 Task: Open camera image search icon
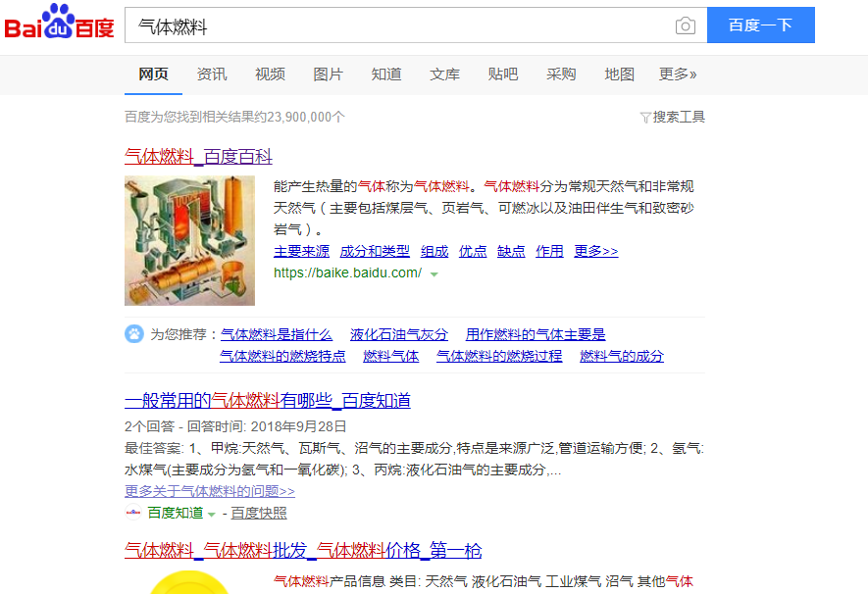pyautogui.click(x=686, y=25)
